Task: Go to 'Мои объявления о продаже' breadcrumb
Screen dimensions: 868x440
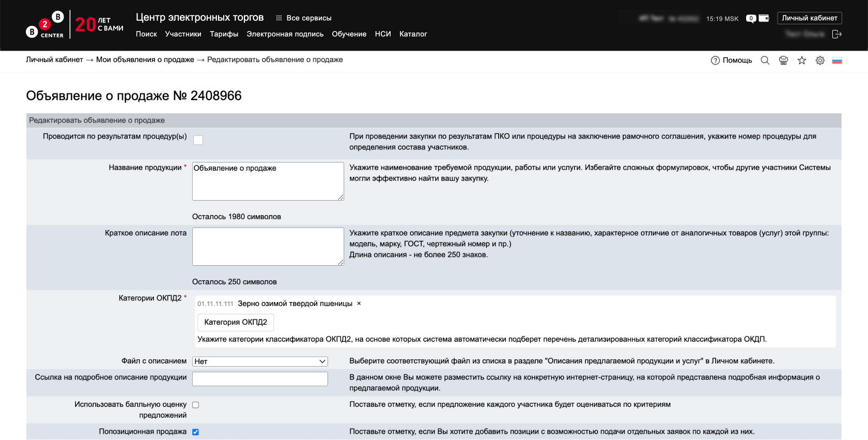Action: click(145, 59)
